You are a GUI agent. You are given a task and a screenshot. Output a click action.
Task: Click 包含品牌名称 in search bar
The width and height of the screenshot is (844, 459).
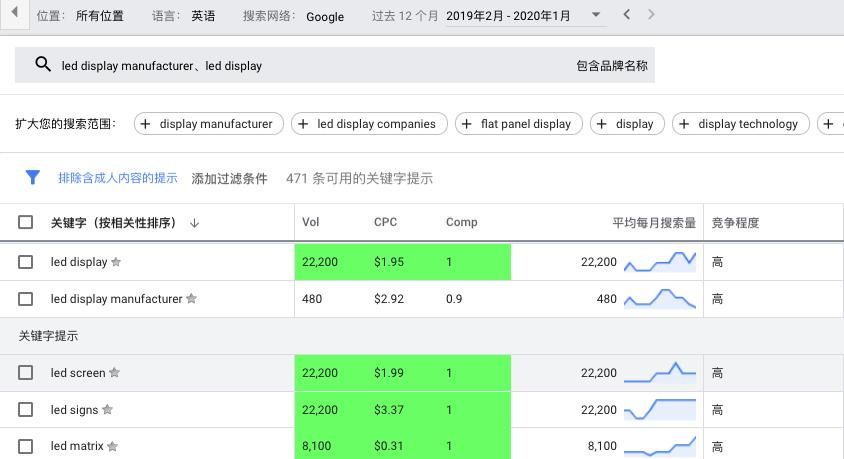pyautogui.click(x=612, y=66)
